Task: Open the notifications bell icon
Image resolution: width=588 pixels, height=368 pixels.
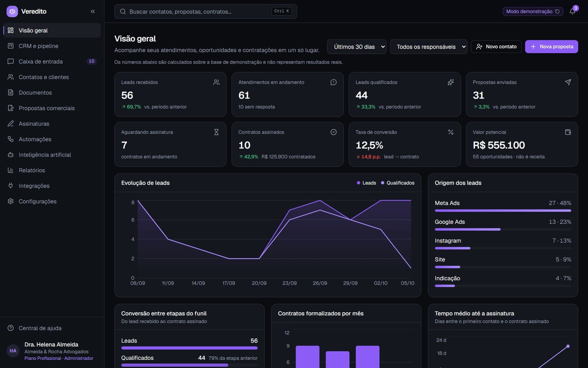Action: tap(572, 11)
